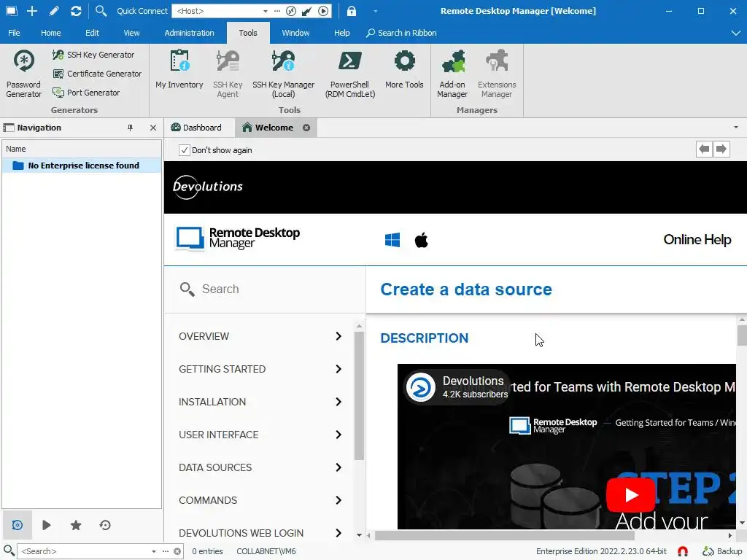
Task: Go forward with the right arrow button
Action: [721, 149]
